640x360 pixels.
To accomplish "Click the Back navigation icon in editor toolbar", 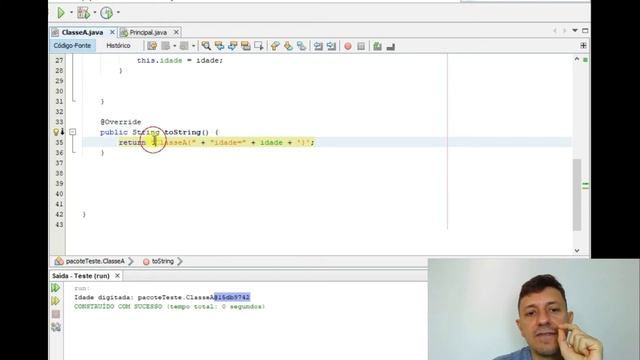I will (x=165, y=46).
